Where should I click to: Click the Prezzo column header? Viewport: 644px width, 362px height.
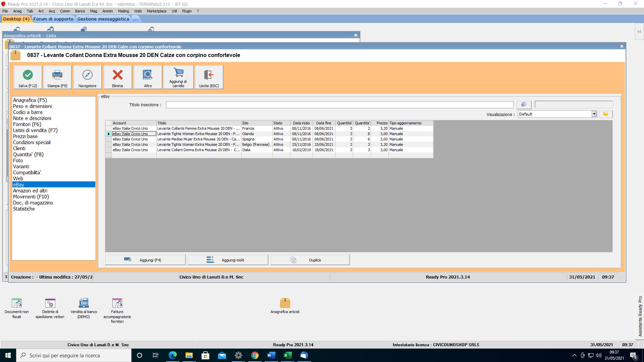pyautogui.click(x=379, y=123)
